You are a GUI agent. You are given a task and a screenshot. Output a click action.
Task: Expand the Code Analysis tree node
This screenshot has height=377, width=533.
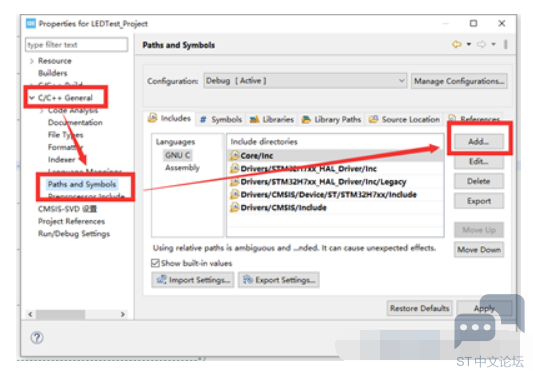click(x=42, y=110)
